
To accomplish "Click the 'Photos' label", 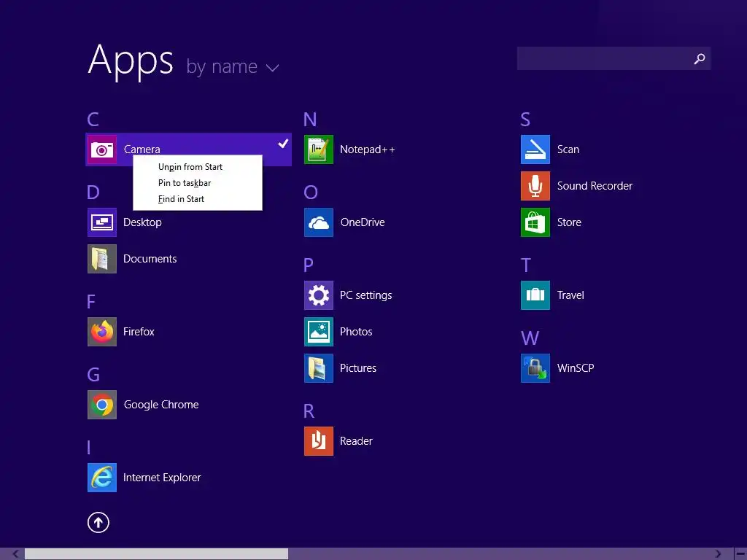I will (356, 332).
